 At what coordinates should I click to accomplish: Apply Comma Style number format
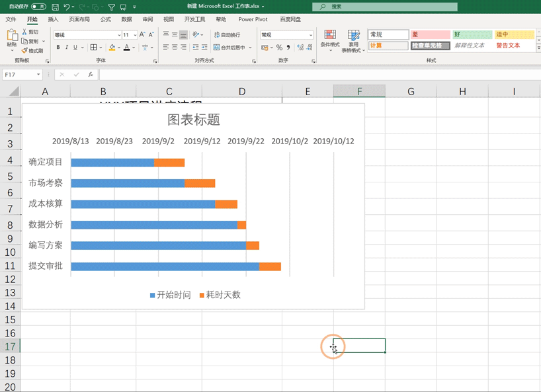tap(288, 47)
